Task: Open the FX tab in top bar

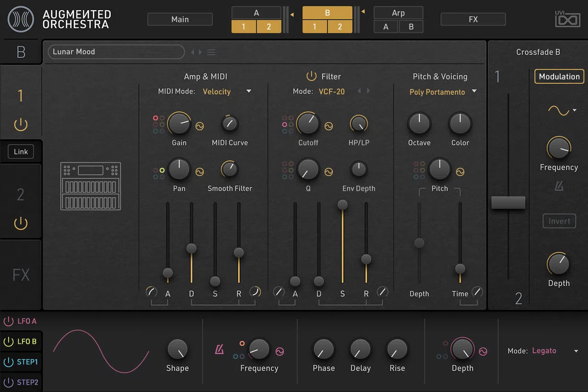Action: coord(473,20)
